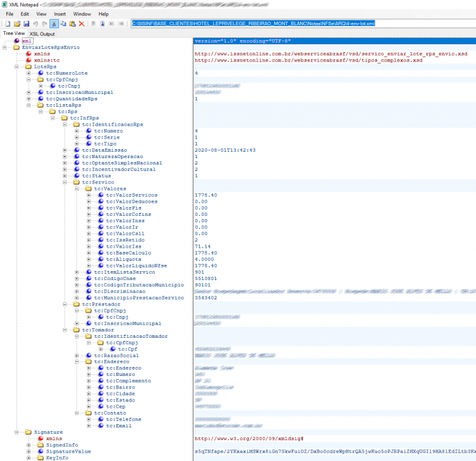
Task: Click the folder icon of Signature
Action: tap(29, 432)
